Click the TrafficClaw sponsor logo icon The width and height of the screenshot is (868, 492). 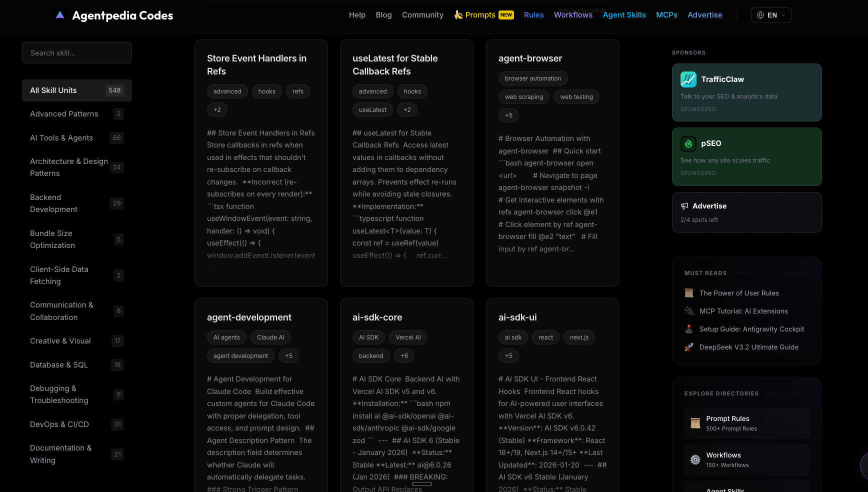pyautogui.click(x=688, y=79)
